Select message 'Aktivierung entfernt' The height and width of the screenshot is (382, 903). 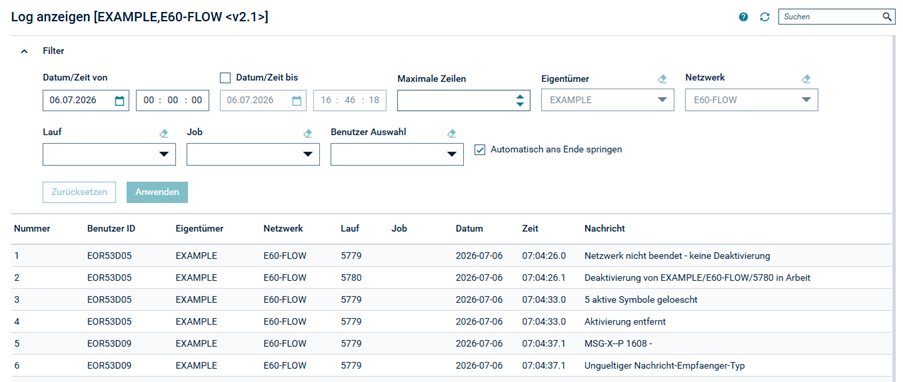pos(625,322)
